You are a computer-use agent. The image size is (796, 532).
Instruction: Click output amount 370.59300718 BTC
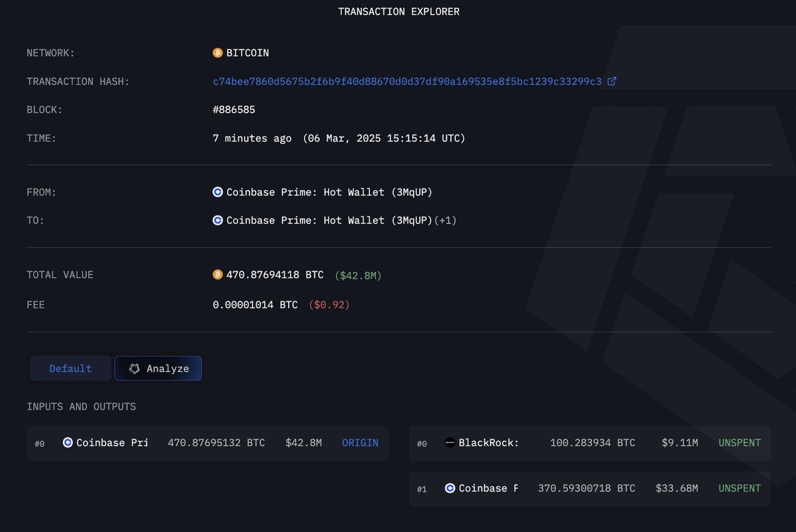tap(586, 488)
